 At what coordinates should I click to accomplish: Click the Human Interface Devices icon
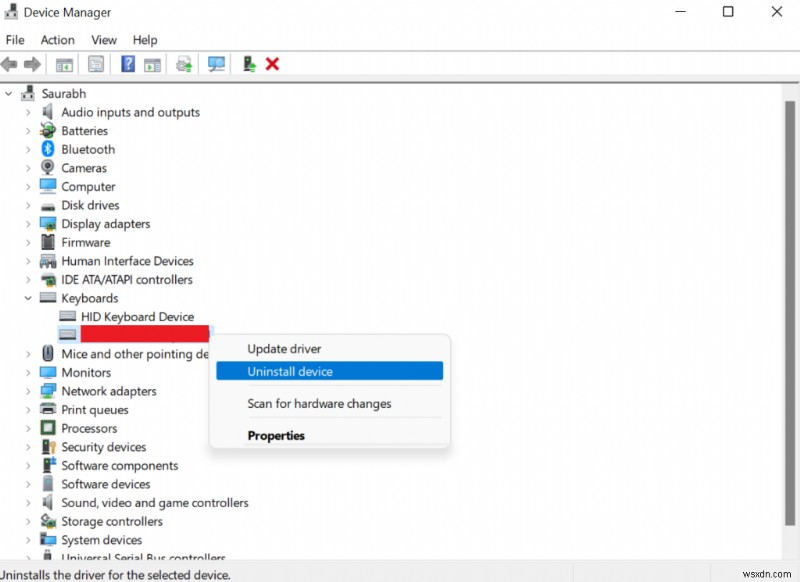point(48,261)
